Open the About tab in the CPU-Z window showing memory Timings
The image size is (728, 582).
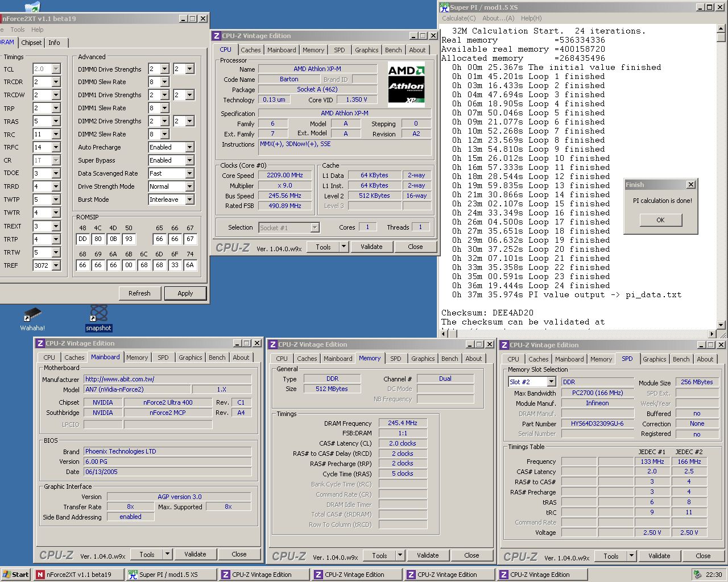pos(473,359)
